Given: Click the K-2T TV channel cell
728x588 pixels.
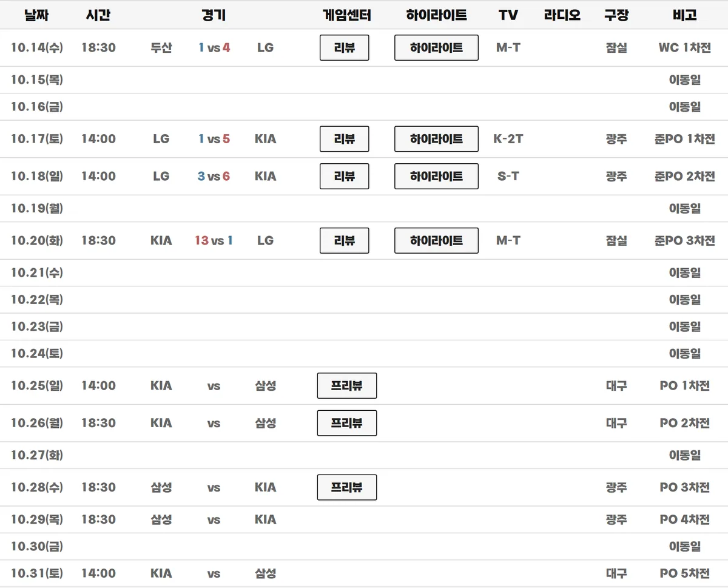Looking at the screenshot, I should click(x=508, y=139).
